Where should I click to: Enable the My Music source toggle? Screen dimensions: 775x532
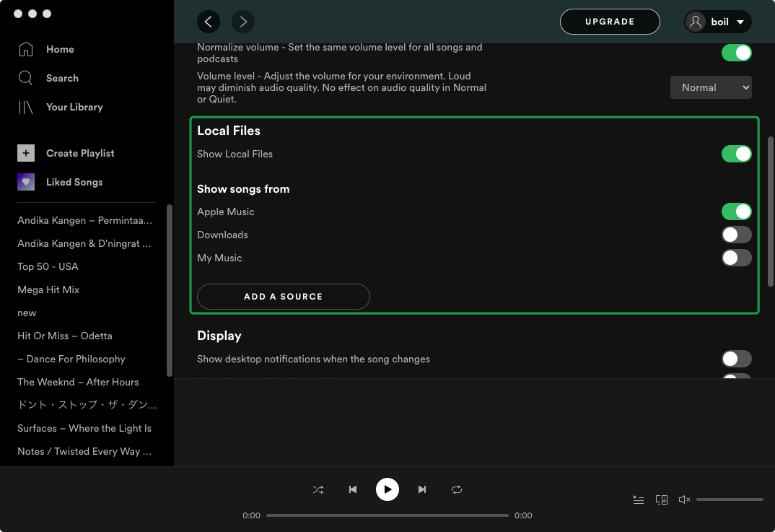pyautogui.click(x=737, y=258)
